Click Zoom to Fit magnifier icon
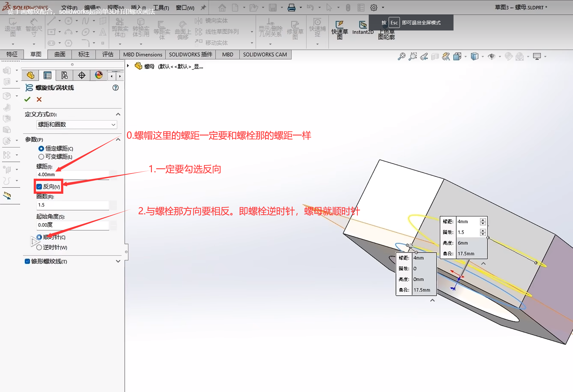This screenshot has height=392, width=573. click(x=401, y=57)
